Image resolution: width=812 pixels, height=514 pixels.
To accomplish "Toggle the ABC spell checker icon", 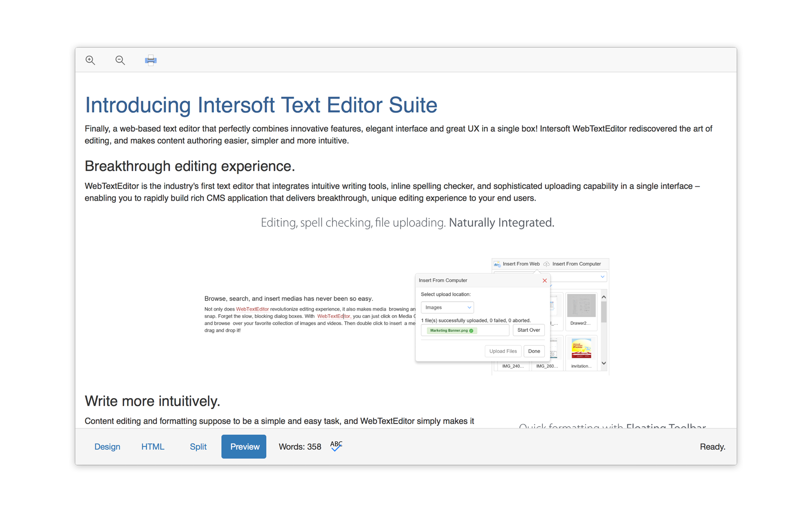I will pos(336,446).
